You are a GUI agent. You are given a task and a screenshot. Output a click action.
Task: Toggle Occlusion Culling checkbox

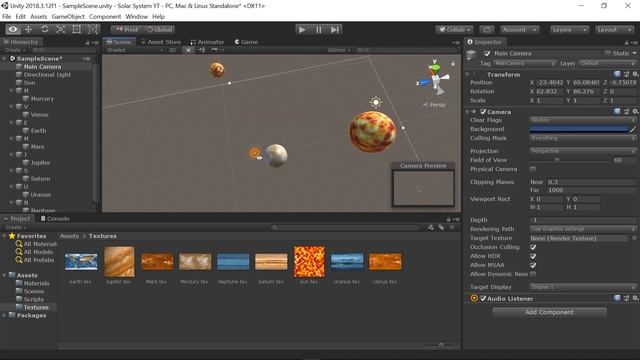click(x=533, y=247)
